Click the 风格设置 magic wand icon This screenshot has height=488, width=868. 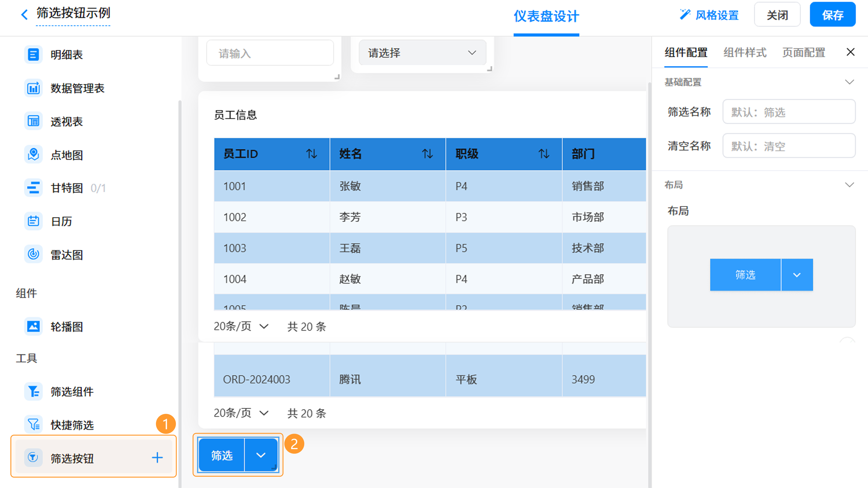pos(685,14)
